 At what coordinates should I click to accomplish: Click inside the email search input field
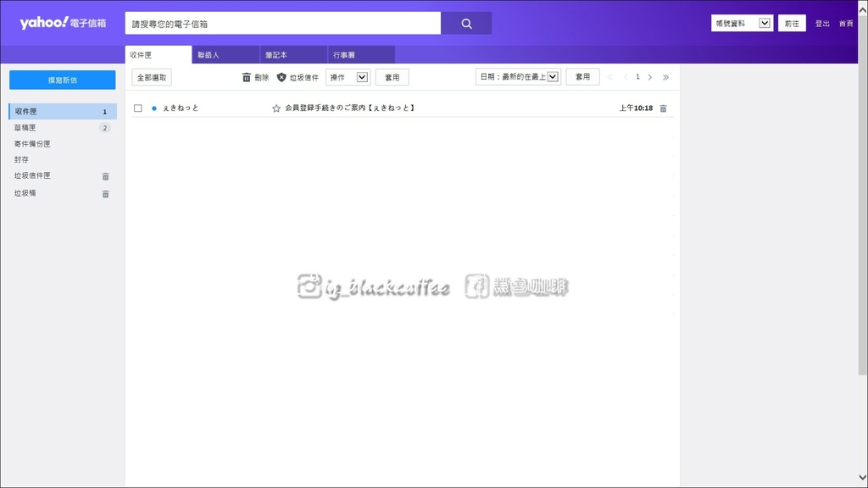click(280, 23)
